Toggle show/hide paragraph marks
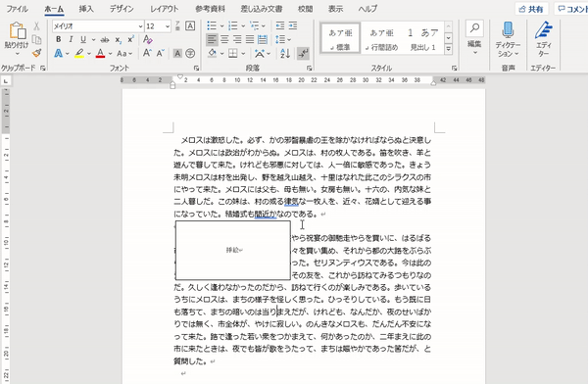This screenshot has height=384, width=588. pos(303,53)
